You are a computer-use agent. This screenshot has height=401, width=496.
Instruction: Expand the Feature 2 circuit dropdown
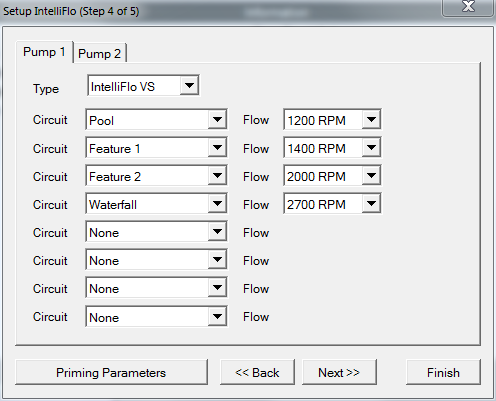(156, 176)
